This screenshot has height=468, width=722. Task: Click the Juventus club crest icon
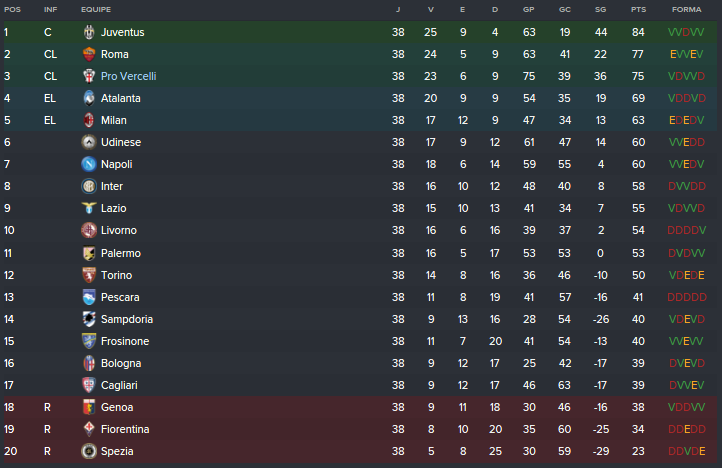pos(89,32)
